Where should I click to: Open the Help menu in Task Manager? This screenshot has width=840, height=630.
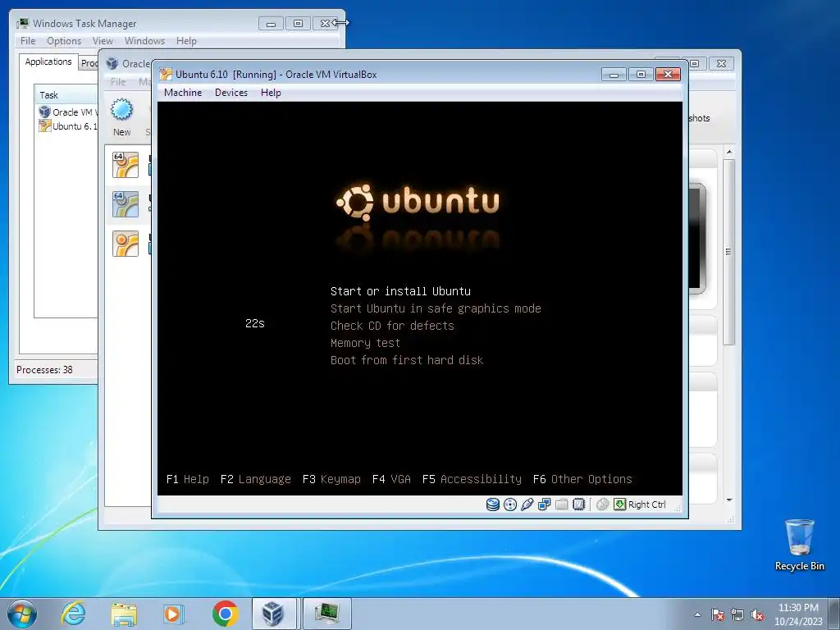tap(186, 41)
